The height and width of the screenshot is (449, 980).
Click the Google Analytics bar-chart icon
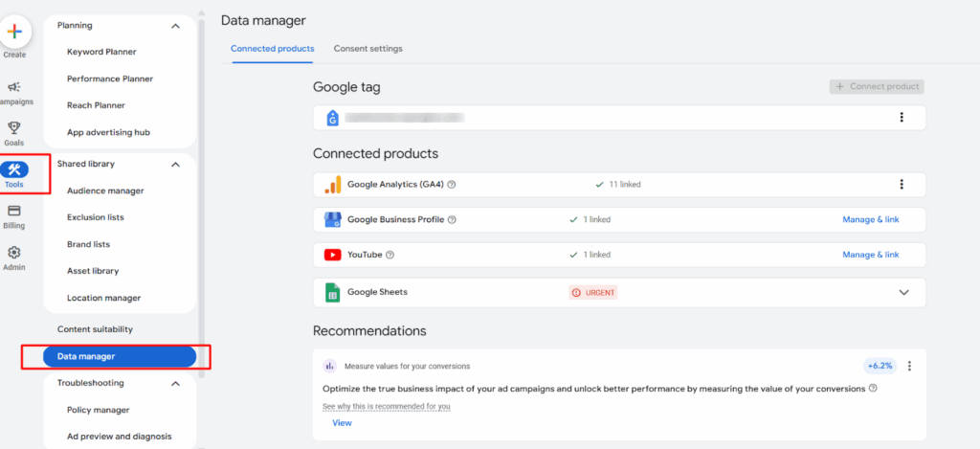coord(332,185)
